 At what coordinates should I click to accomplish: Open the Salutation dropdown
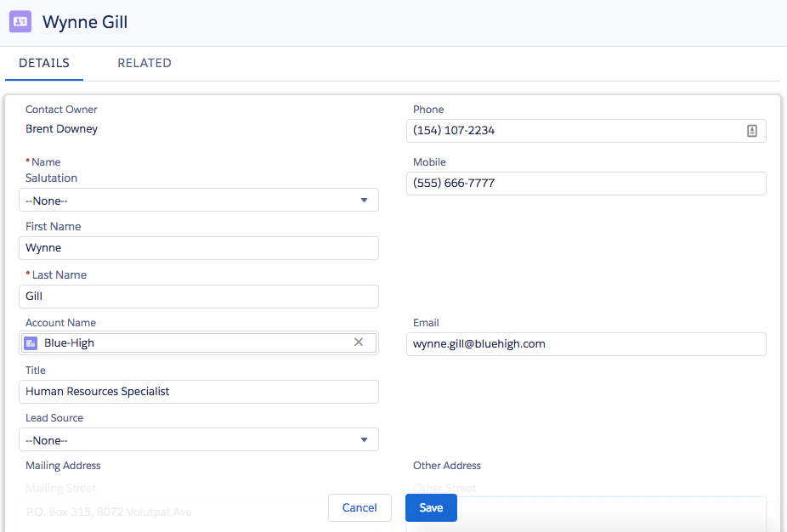click(x=198, y=201)
